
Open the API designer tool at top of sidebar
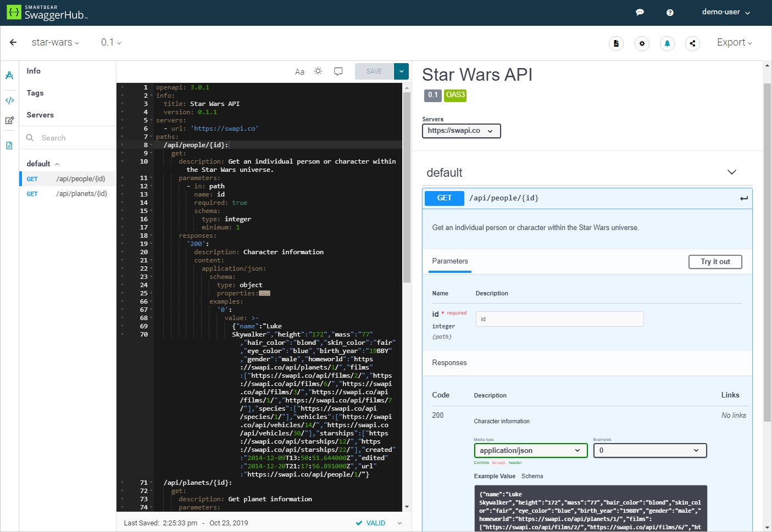click(x=9, y=75)
